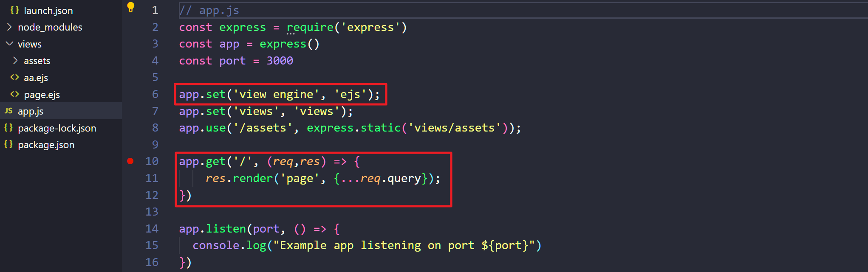Click 'app.listen' on line 14
868x272 pixels.
click(212, 229)
